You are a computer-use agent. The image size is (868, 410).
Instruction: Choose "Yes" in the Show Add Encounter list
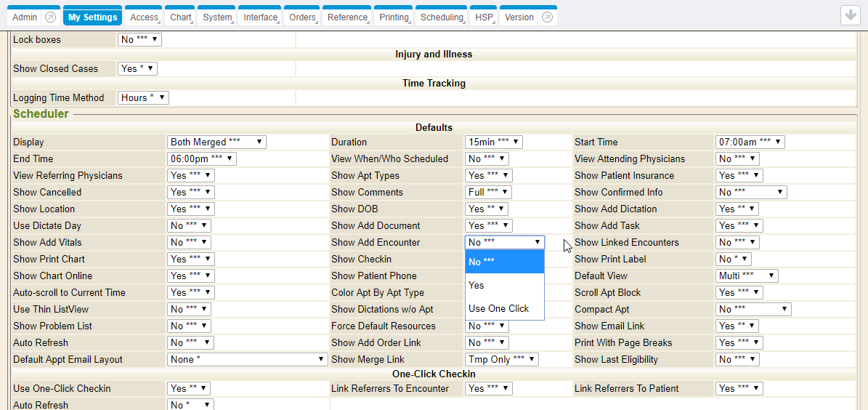pos(476,285)
